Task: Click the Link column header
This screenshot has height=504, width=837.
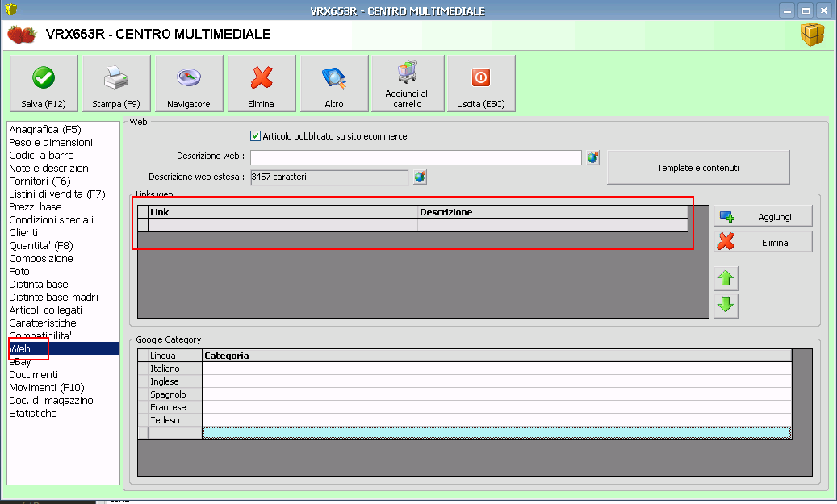Action: coord(283,212)
